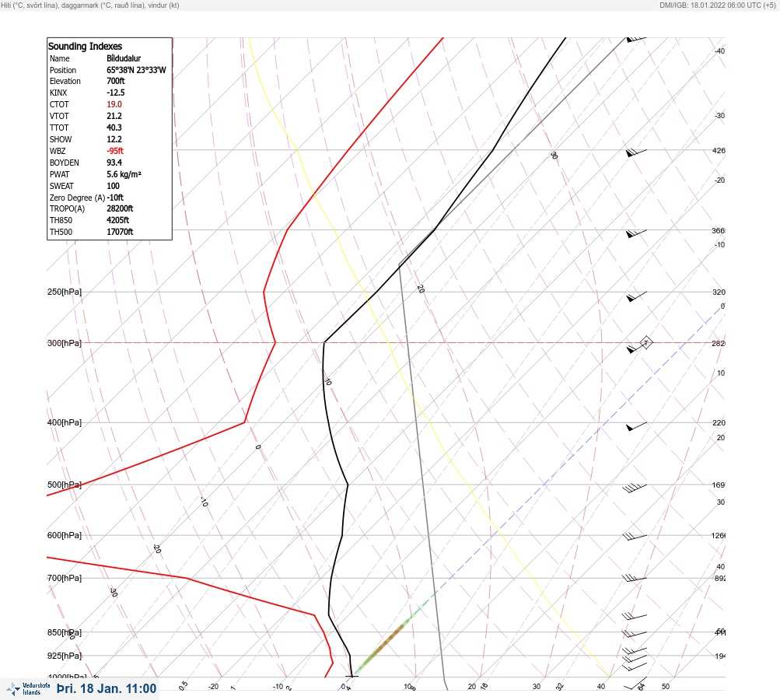Click the Zero Degree (A) row label
This screenshot has width=780, height=700.
[x=77, y=198]
